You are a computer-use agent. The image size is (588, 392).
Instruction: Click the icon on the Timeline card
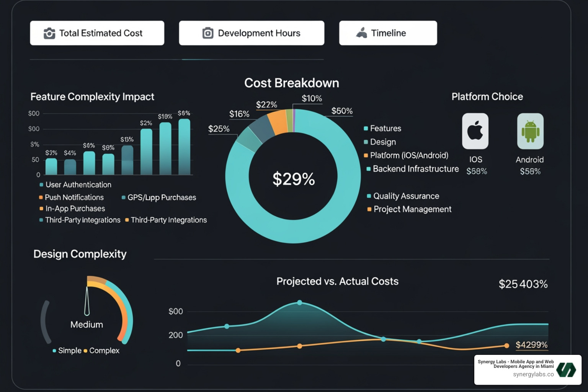361,33
